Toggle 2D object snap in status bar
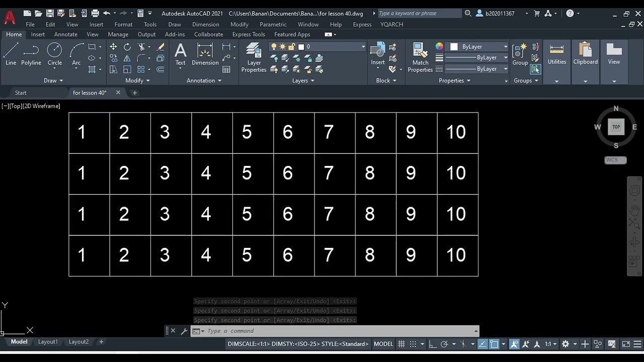Screen dimensions: 644x362 click(494, 344)
